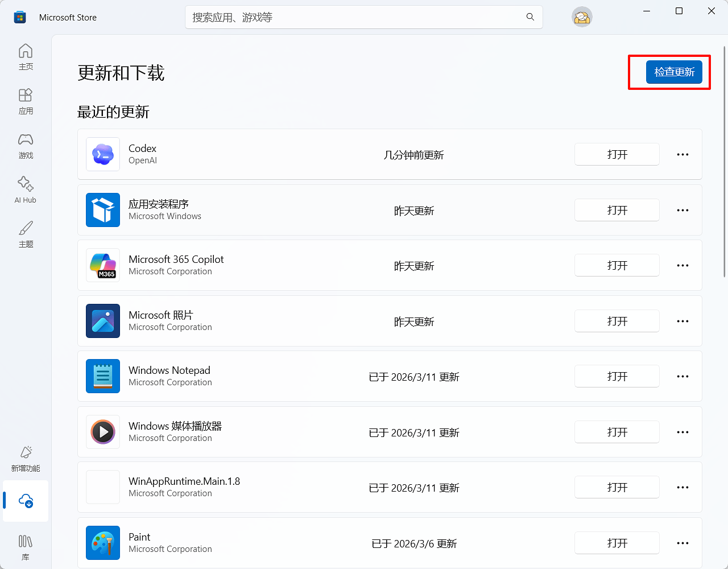Open the AI Hub sidebar icon
The height and width of the screenshot is (569, 728).
(26, 190)
